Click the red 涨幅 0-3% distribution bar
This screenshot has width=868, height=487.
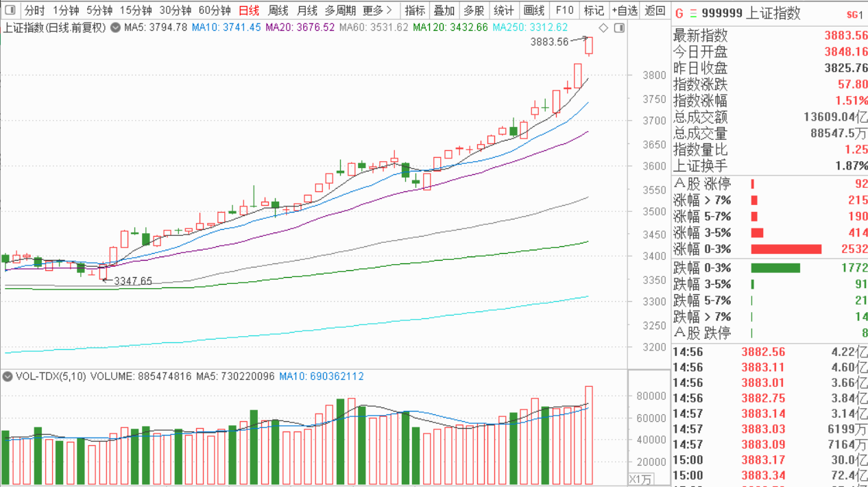[x=786, y=249]
